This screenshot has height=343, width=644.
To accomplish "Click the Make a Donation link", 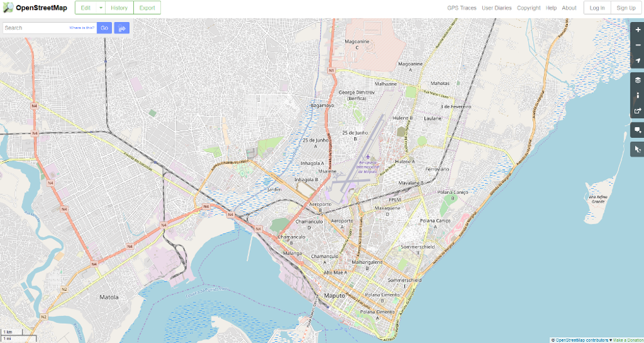I will [628, 340].
